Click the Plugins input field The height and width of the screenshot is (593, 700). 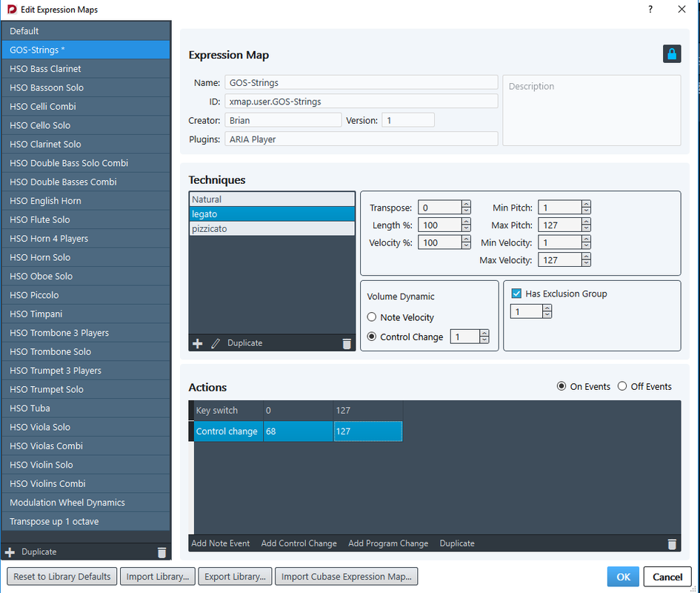[x=361, y=139]
